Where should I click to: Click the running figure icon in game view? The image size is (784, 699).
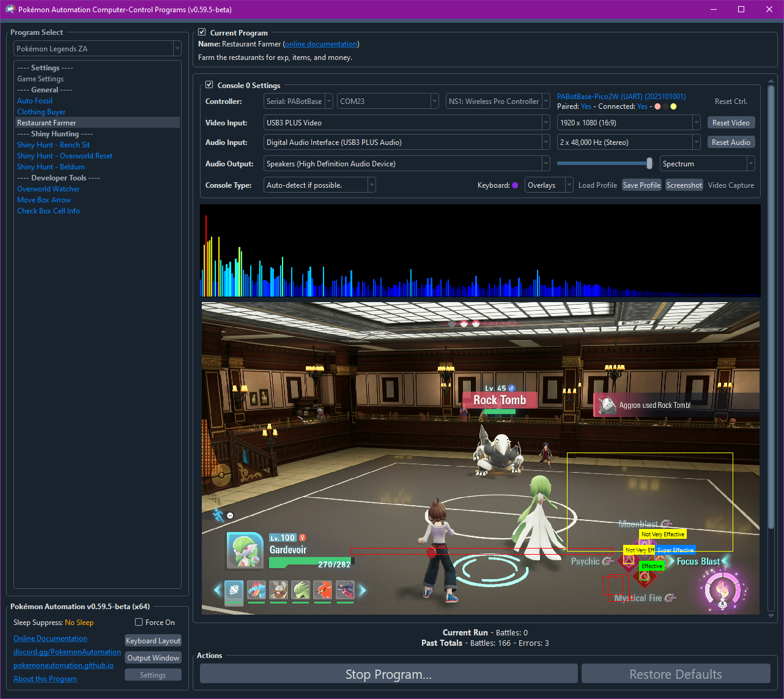(219, 515)
